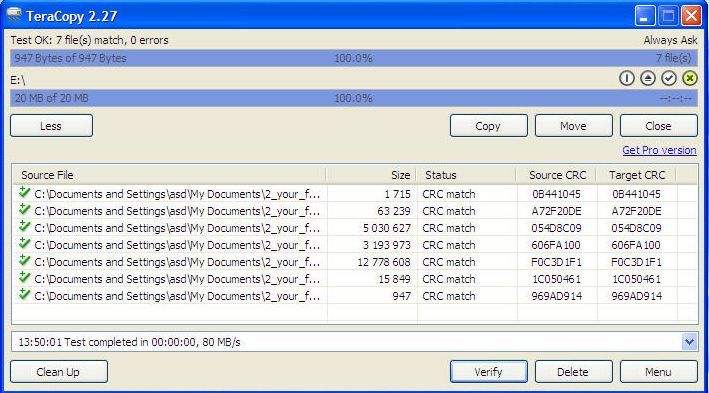Click the Target CRC value 1C050461
This screenshot has width=709, height=393.
pos(636,279)
